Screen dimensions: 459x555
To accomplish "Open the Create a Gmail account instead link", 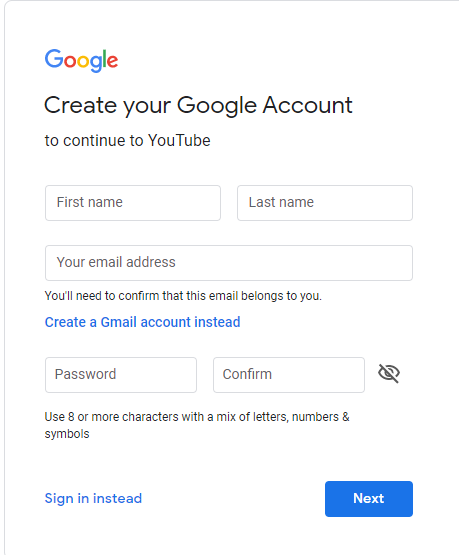I will tap(142, 322).
